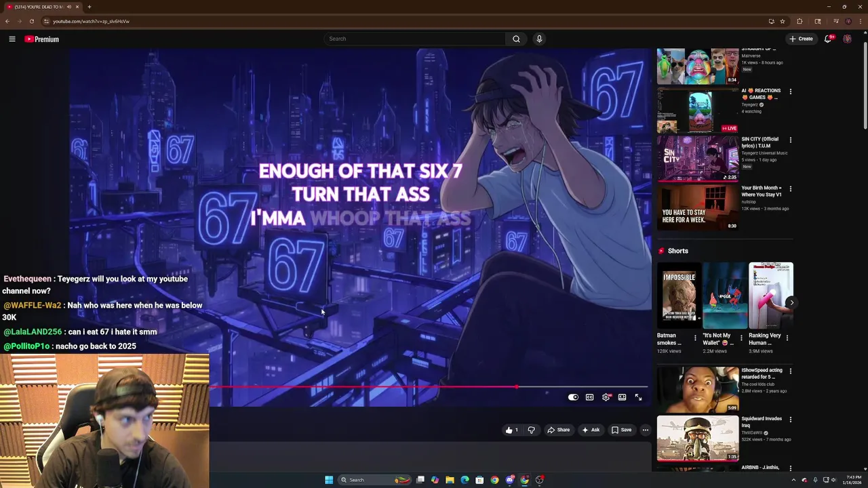The height and width of the screenshot is (488, 868).
Task: Open File Explorer from taskbar
Action: point(450,480)
